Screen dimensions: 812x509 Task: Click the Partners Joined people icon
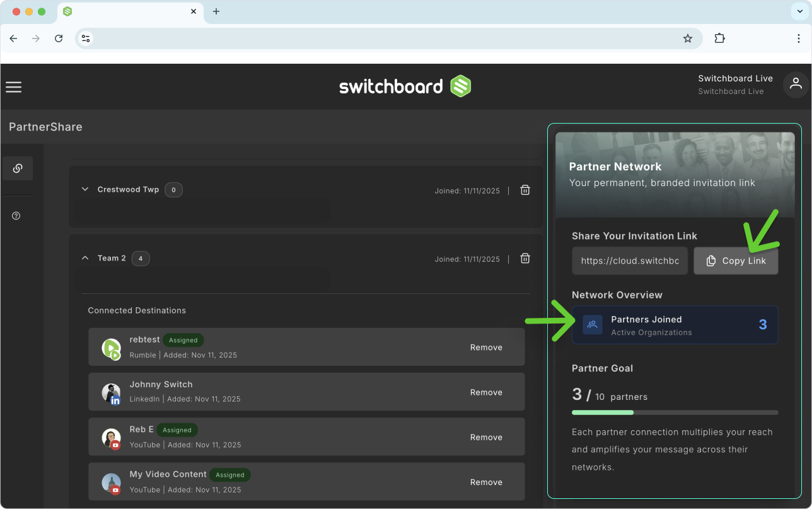pyautogui.click(x=592, y=325)
